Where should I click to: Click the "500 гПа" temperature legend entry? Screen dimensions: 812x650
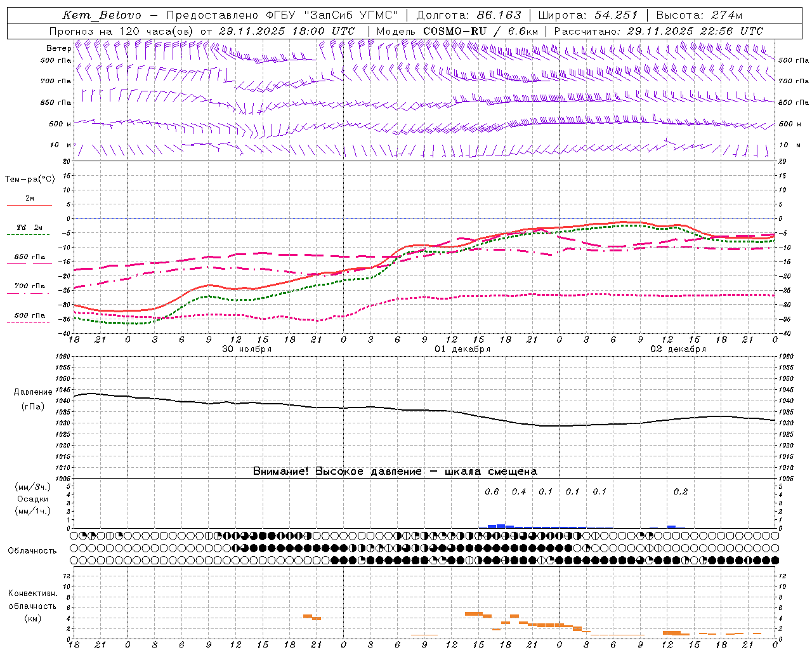pos(30,315)
